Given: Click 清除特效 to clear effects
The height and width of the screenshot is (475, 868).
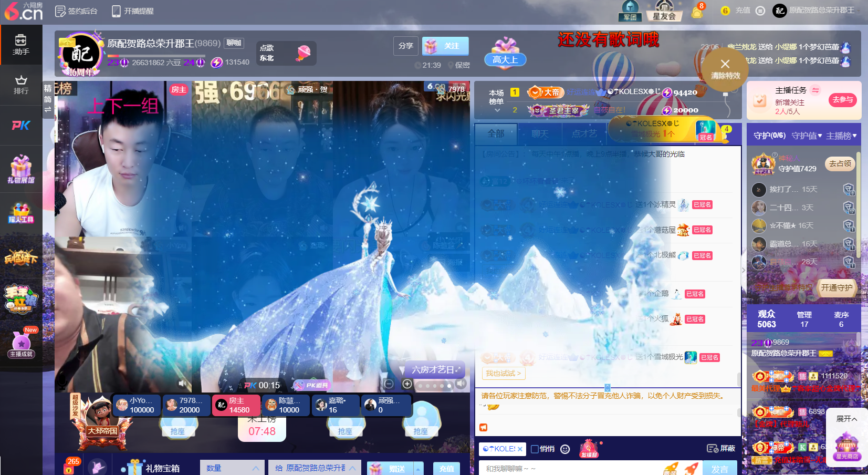Looking at the screenshot, I should [725, 69].
